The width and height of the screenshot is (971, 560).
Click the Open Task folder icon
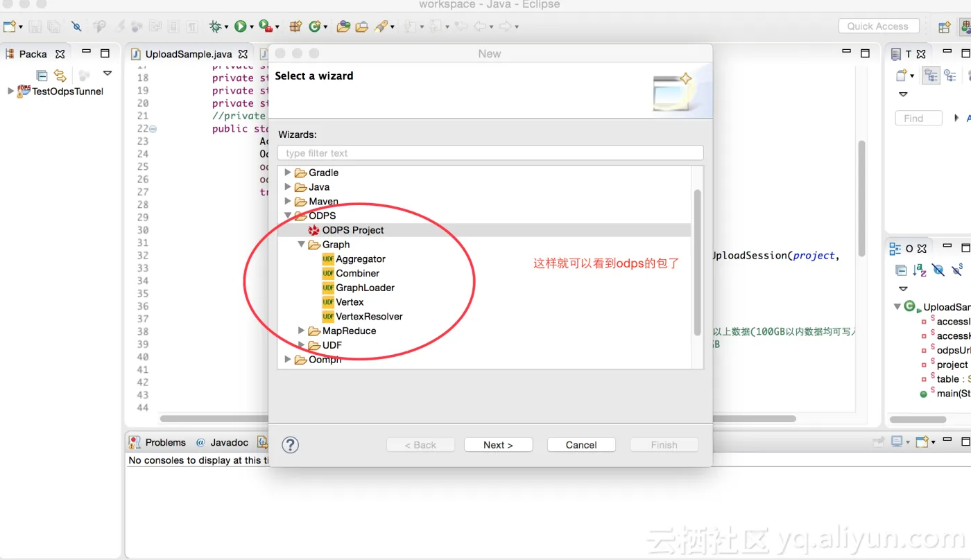coord(361,26)
